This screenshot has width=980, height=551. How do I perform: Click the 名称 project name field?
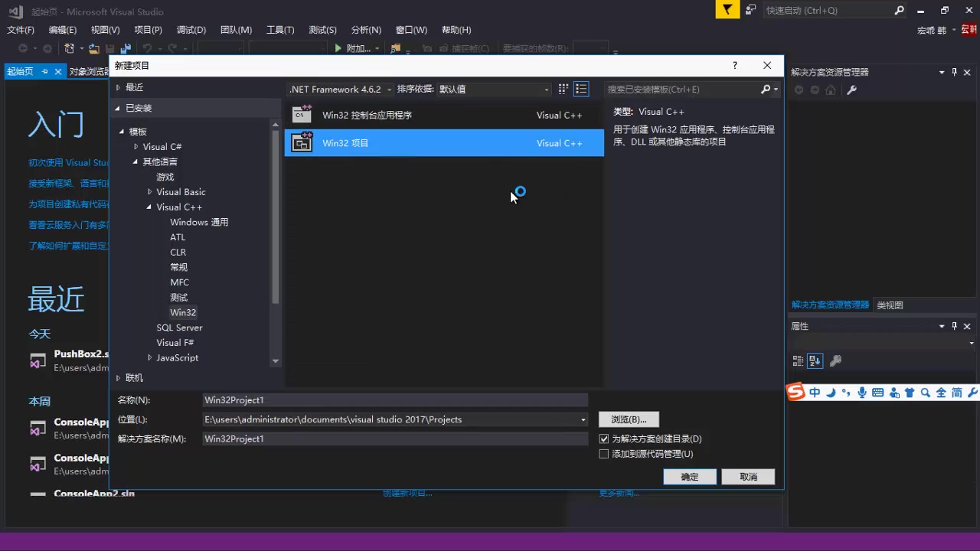395,400
